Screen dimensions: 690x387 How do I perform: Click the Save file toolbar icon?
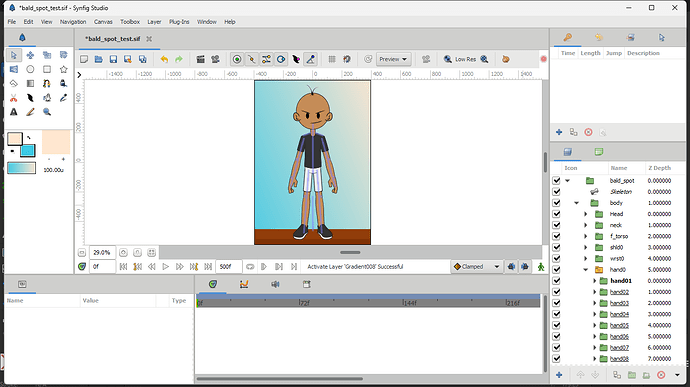(x=113, y=59)
